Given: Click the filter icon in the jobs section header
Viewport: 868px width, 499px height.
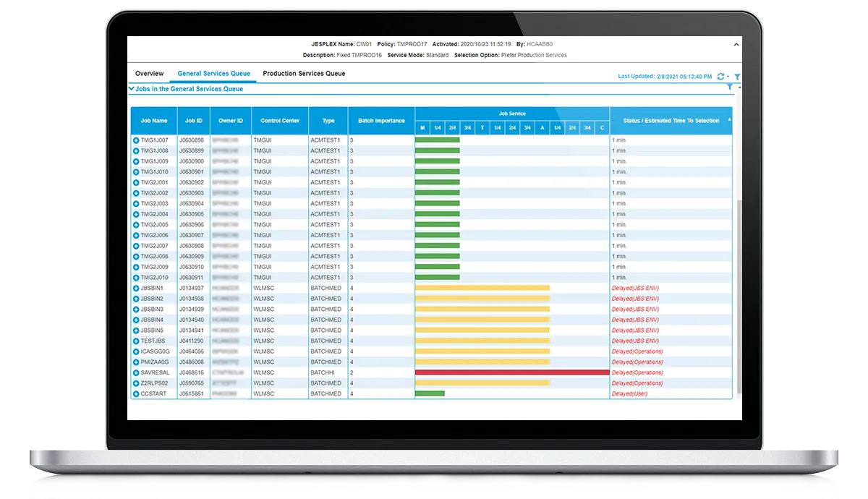Looking at the screenshot, I should click(x=730, y=87).
